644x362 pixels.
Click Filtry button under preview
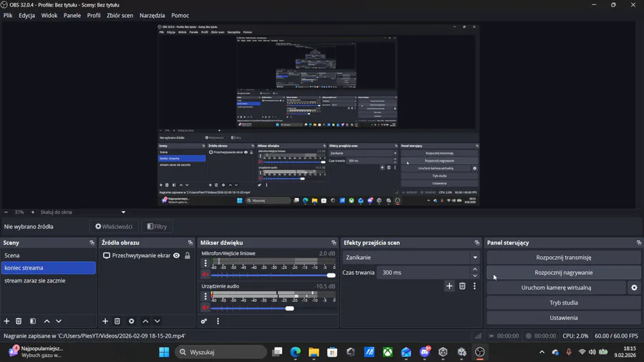click(x=157, y=226)
